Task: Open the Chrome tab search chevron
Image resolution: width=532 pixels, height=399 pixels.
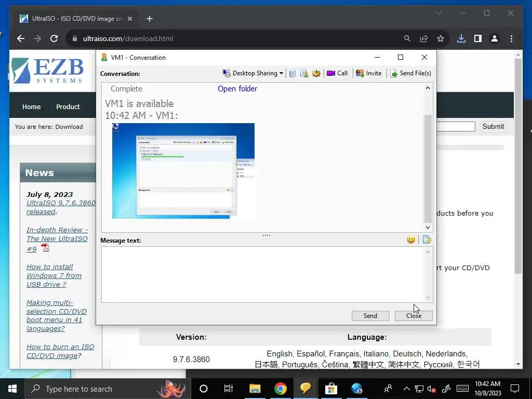Action: [438, 13]
